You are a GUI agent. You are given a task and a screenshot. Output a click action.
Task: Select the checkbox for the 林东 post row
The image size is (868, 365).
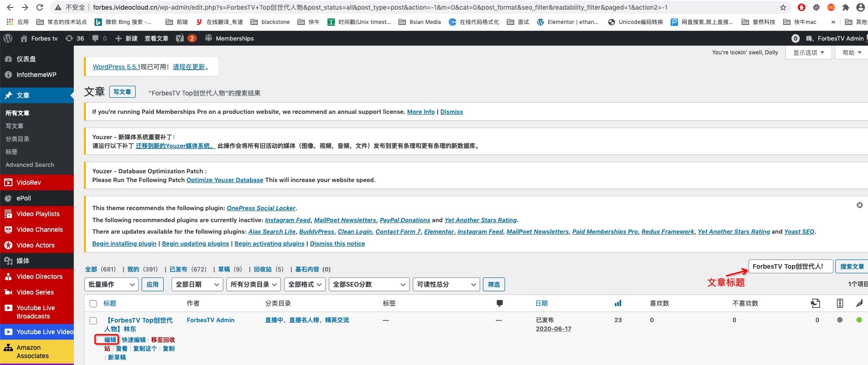93,321
